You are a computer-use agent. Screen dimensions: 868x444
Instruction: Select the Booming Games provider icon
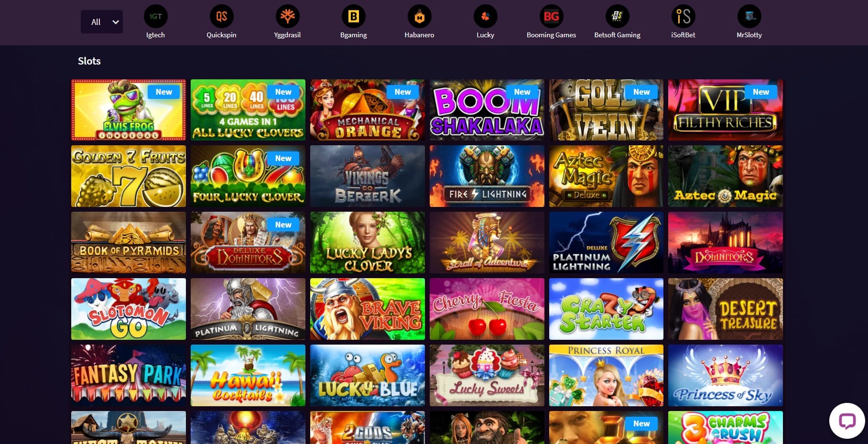coord(551,16)
